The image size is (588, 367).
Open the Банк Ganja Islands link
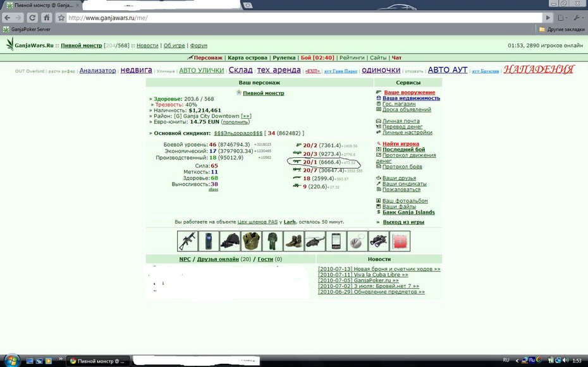tap(408, 212)
